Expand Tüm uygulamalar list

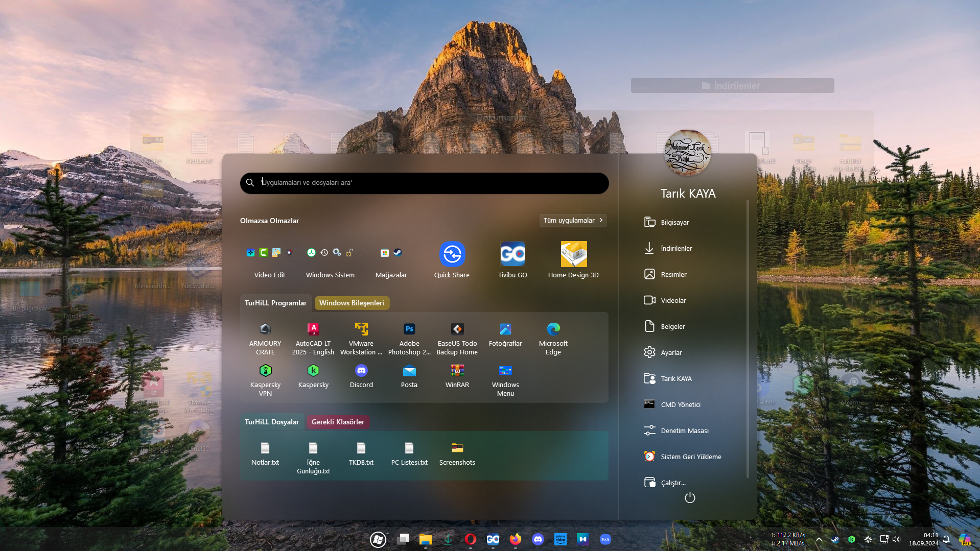(573, 221)
